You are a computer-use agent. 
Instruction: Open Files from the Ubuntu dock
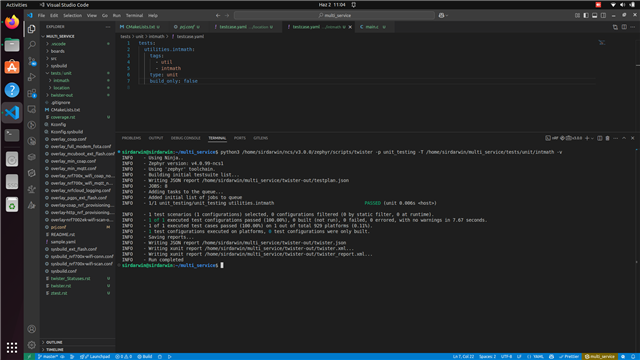click(x=12, y=44)
